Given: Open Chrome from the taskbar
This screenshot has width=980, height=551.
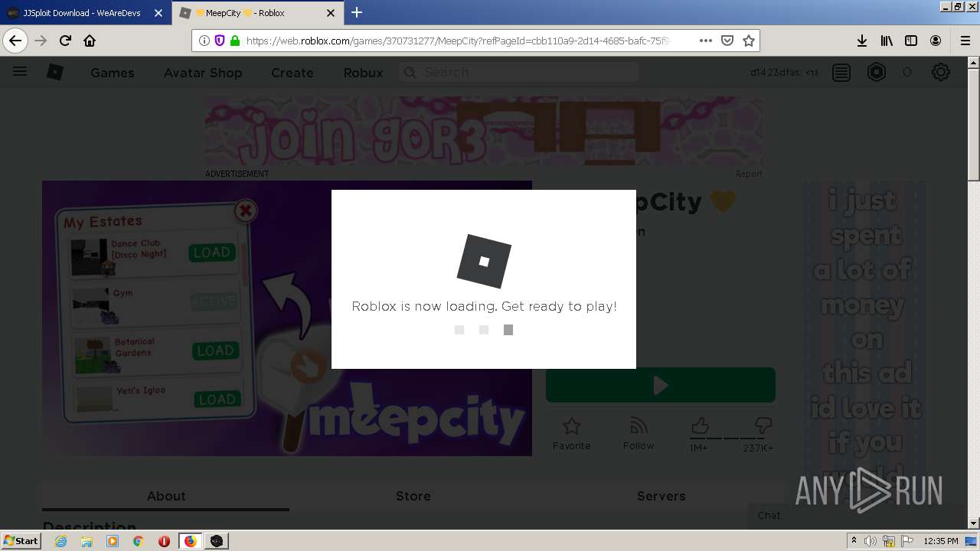Looking at the screenshot, I should [138, 541].
